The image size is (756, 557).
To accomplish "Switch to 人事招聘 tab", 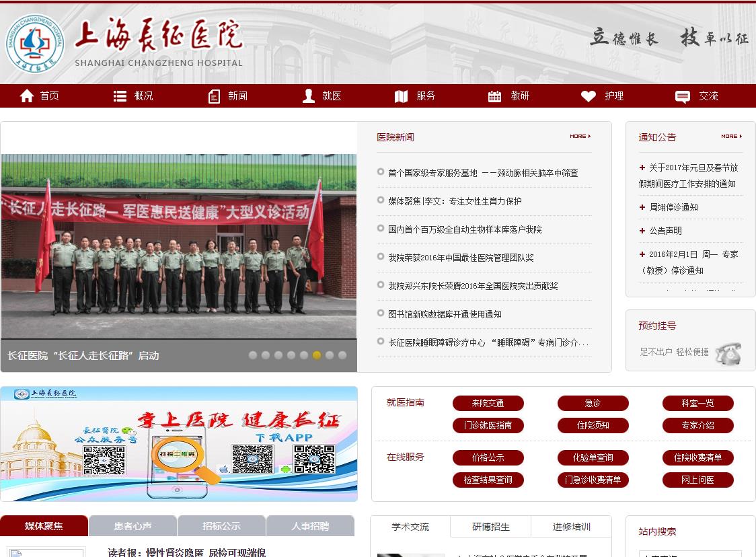I will (310, 525).
